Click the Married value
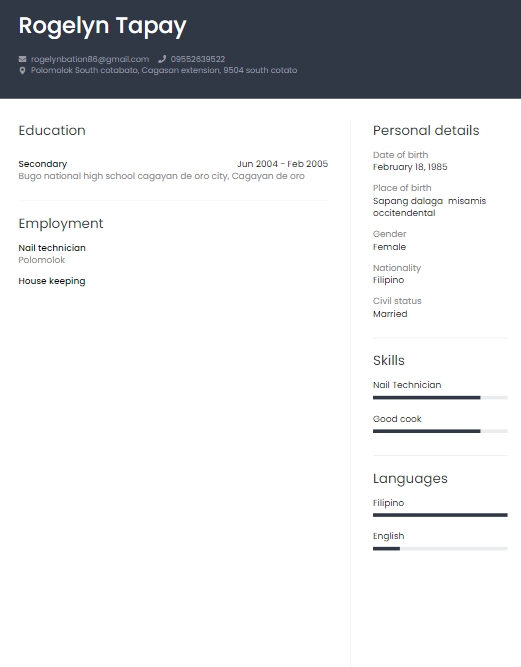This screenshot has width=521, height=667. pos(390,314)
